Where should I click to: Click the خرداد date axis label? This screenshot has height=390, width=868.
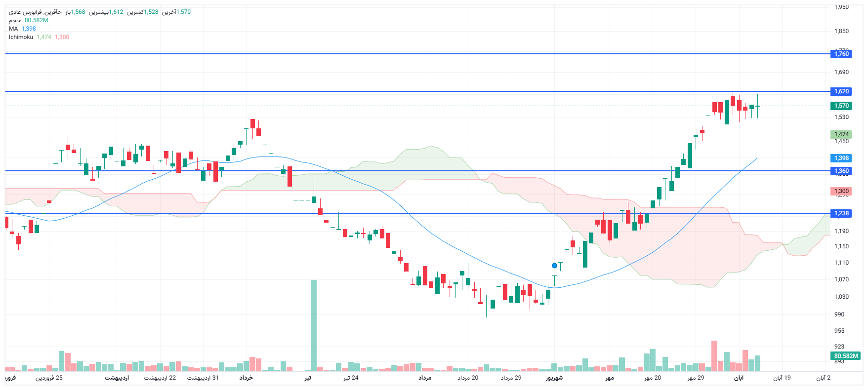(246, 378)
